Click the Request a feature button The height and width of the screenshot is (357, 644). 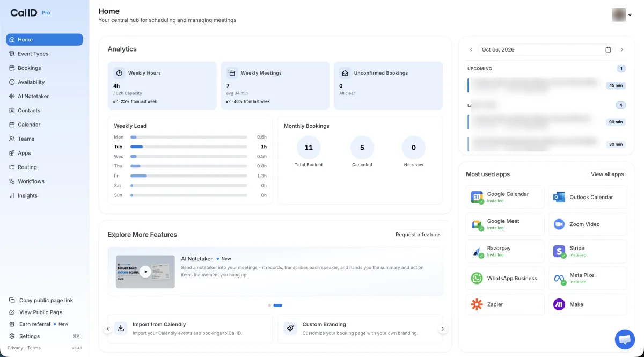418,235
